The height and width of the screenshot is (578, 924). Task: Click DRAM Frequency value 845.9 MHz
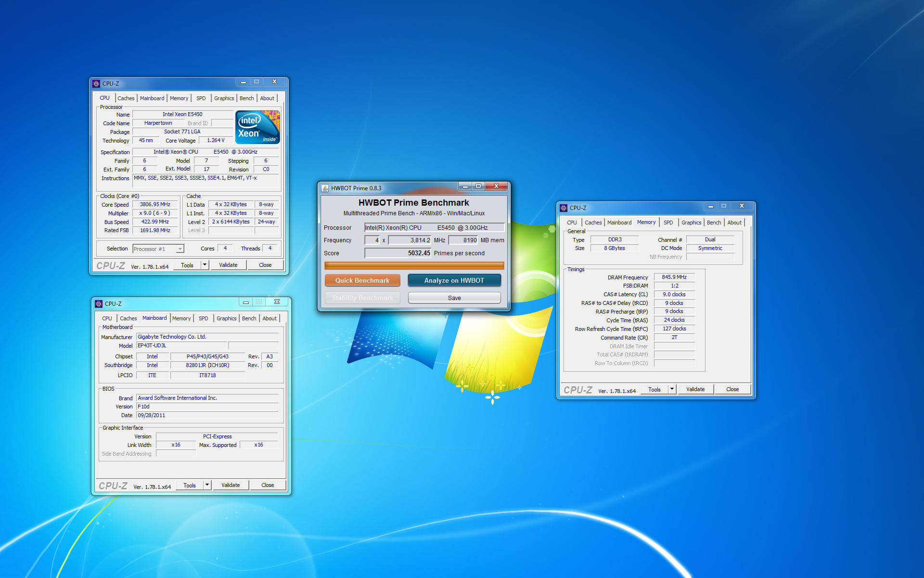click(x=674, y=277)
